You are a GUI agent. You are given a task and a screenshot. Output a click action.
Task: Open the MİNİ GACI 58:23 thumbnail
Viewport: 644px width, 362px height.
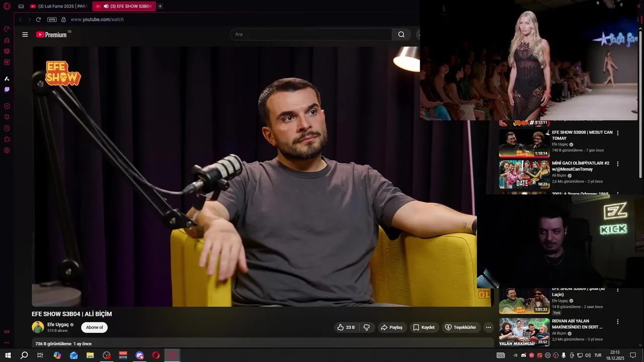point(524,174)
